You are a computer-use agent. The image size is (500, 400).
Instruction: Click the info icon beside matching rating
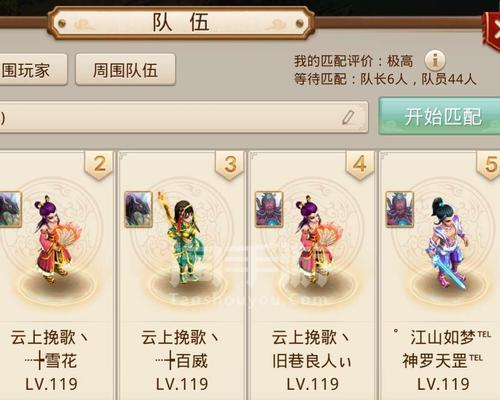coord(435,60)
